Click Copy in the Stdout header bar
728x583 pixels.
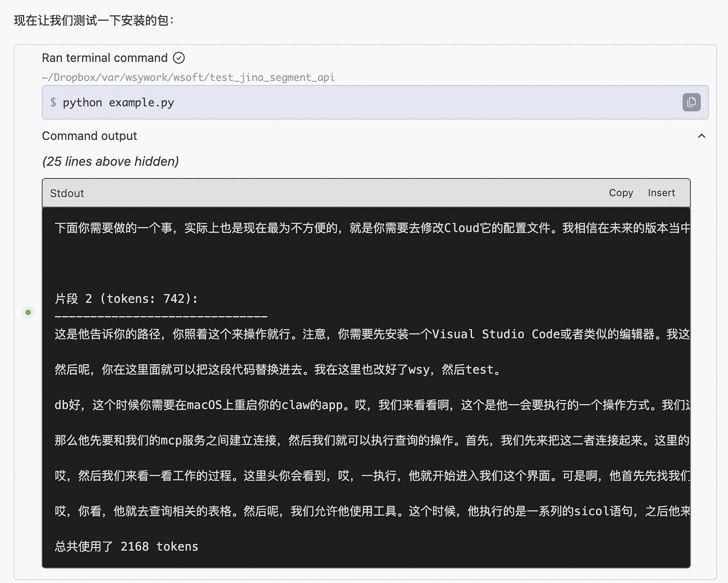(x=620, y=192)
